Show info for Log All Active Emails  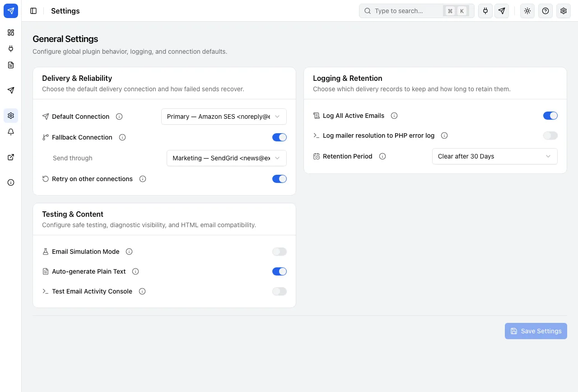pos(394,116)
